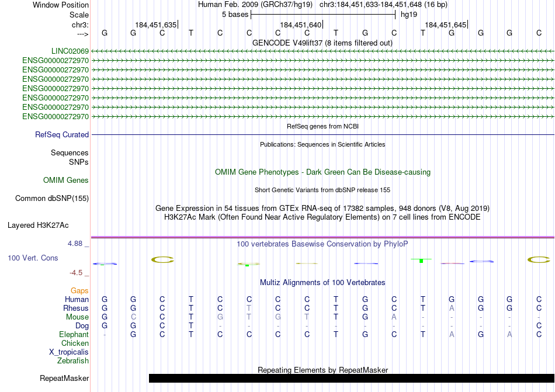Image resolution: width=555 pixels, height=392 pixels.
Task: Click the chr3: base position label
Action: click(x=80, y=25)
